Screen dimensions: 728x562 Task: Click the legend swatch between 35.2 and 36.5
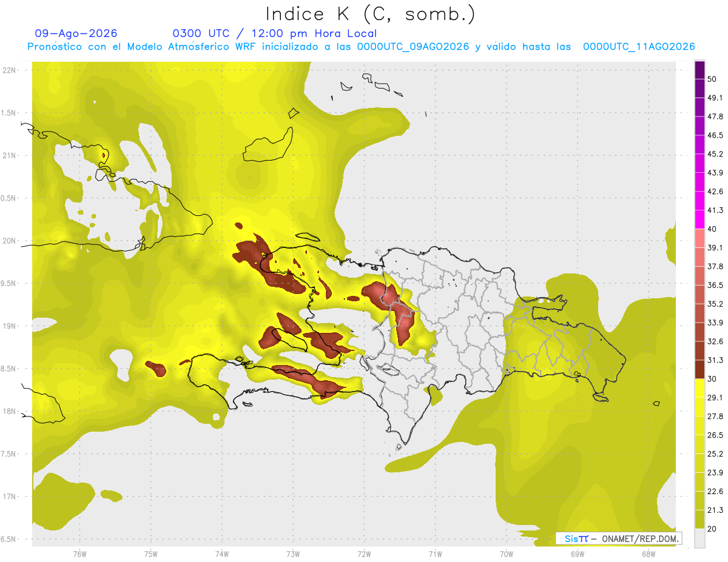click(x=699, y=294)
